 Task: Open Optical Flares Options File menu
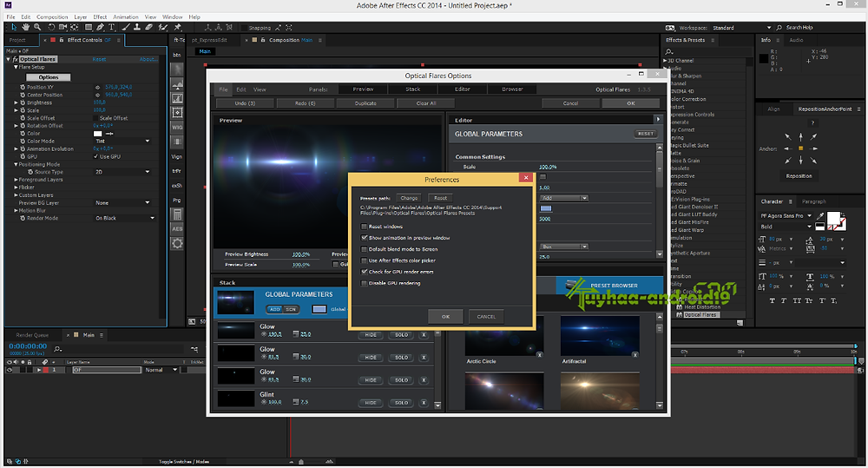(x=223, y=89)
